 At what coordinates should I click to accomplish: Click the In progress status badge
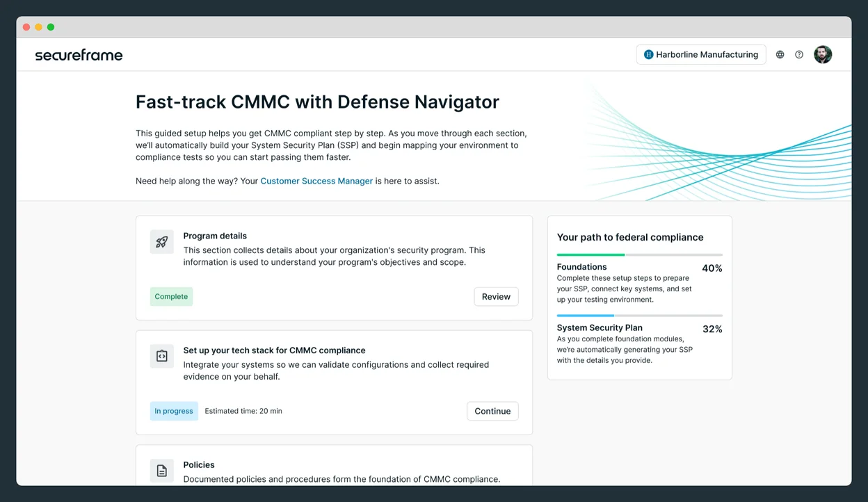click(174, 411)
